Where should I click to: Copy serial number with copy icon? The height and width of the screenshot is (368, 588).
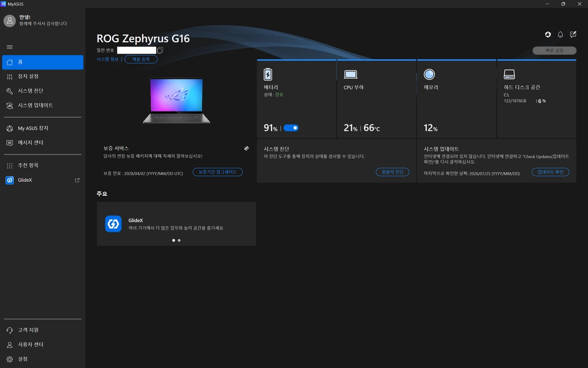160,50
